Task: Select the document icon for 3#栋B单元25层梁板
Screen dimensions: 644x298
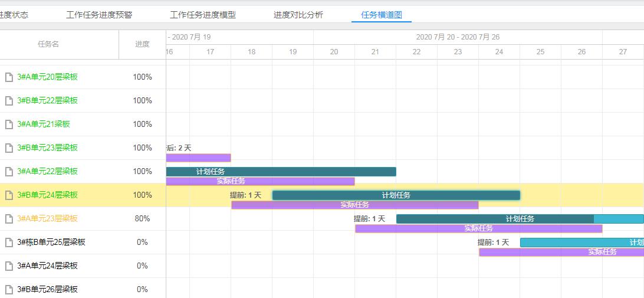Action: point(9,243)
